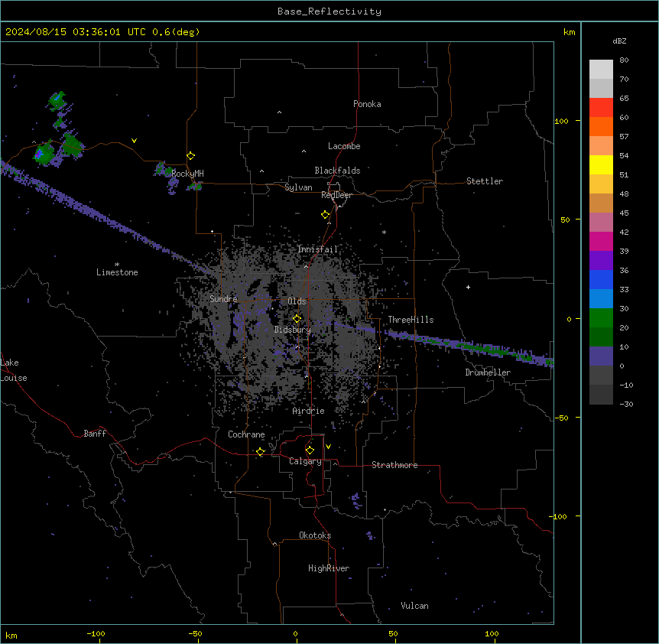Click the yellow diamond marker above Calgary label
This screenshot has height=644, width=659.
coord(310,450)
